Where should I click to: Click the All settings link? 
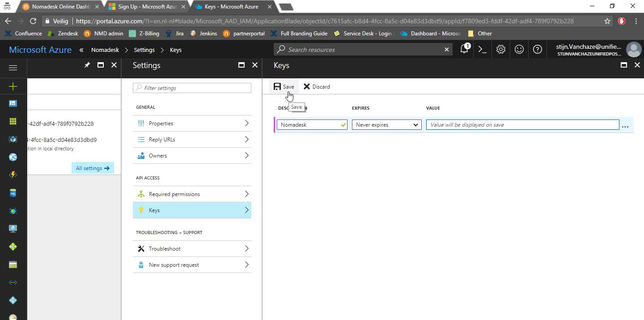coord(93,168)
